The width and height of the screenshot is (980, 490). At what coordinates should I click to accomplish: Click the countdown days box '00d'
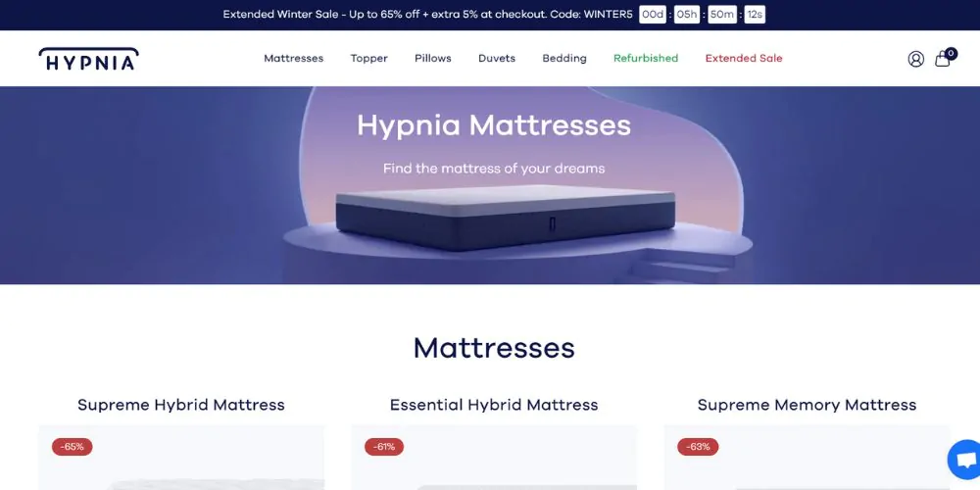pyautogui.click(x=653, y=15)
